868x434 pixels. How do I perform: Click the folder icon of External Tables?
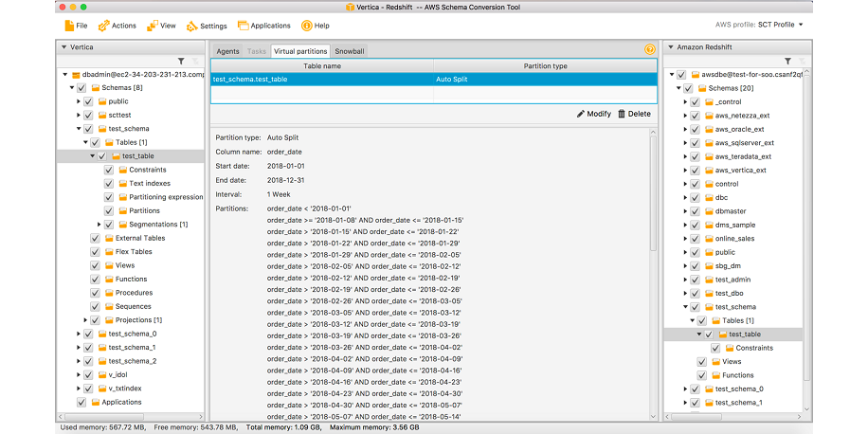(x=109, y=238)
